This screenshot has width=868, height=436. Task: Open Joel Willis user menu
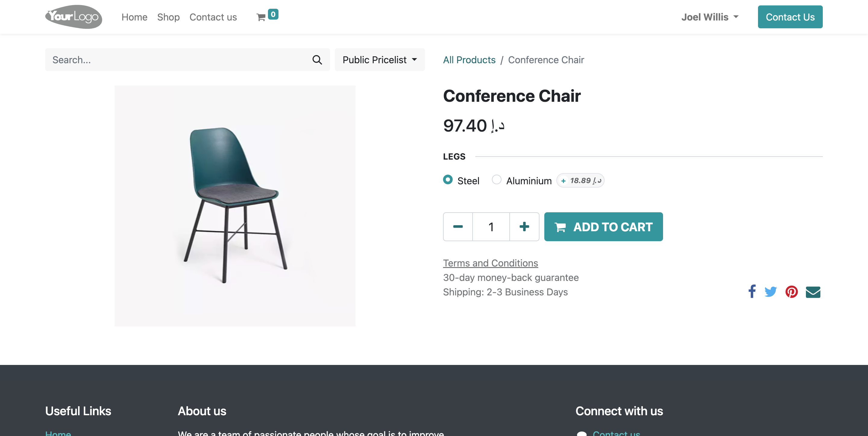tap(710, 17)
